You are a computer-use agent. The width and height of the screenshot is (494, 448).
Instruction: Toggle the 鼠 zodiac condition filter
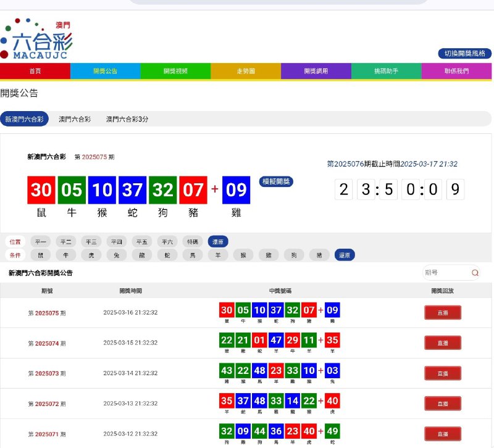pos(41,255)
